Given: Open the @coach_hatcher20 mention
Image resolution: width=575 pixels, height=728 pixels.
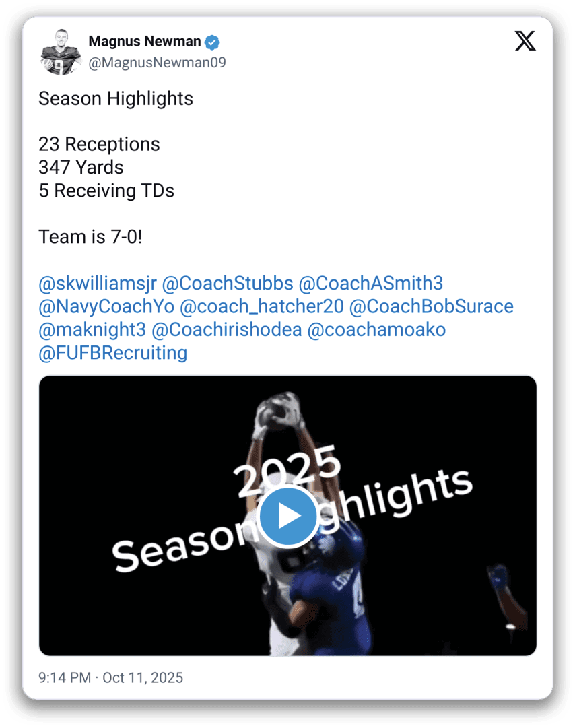Looking at the screenshot, I should coord(262,306).
